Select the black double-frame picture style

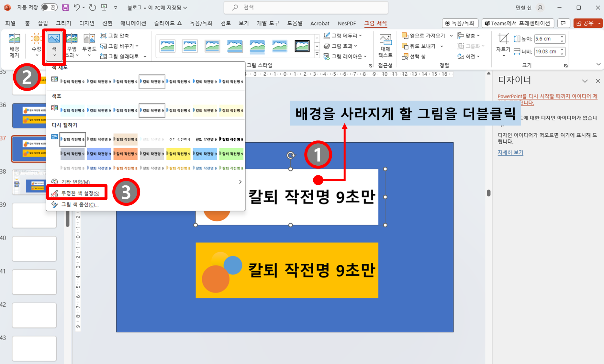click(302, 46)
